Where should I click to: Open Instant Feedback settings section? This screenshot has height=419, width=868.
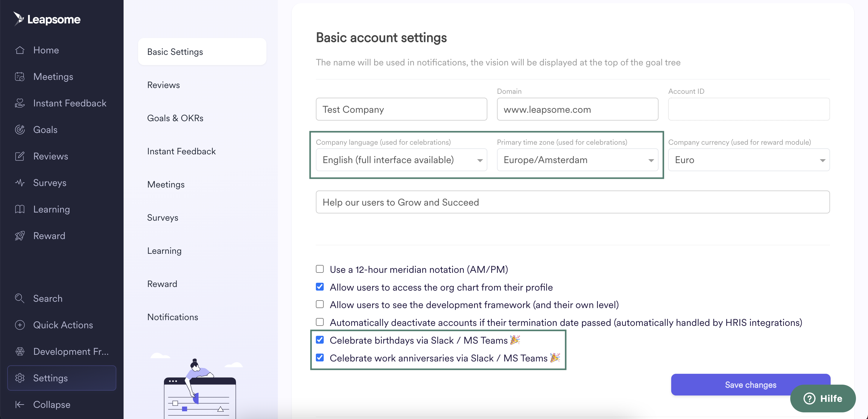[x=181, y=151]
